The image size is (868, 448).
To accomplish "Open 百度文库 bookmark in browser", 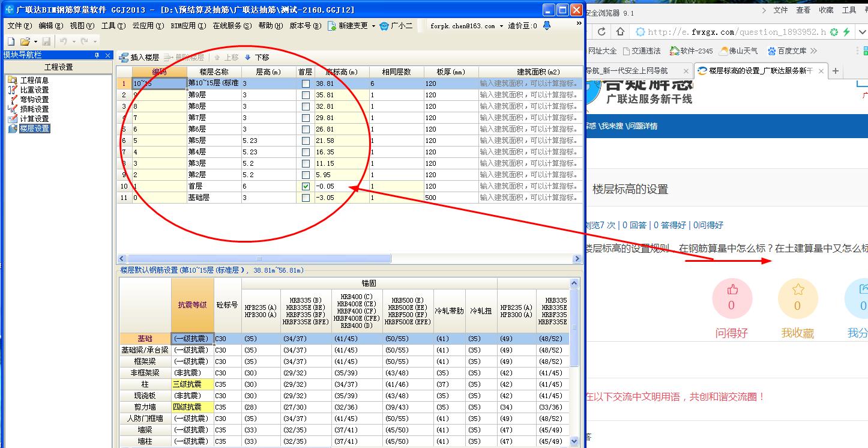I will 787,51.
